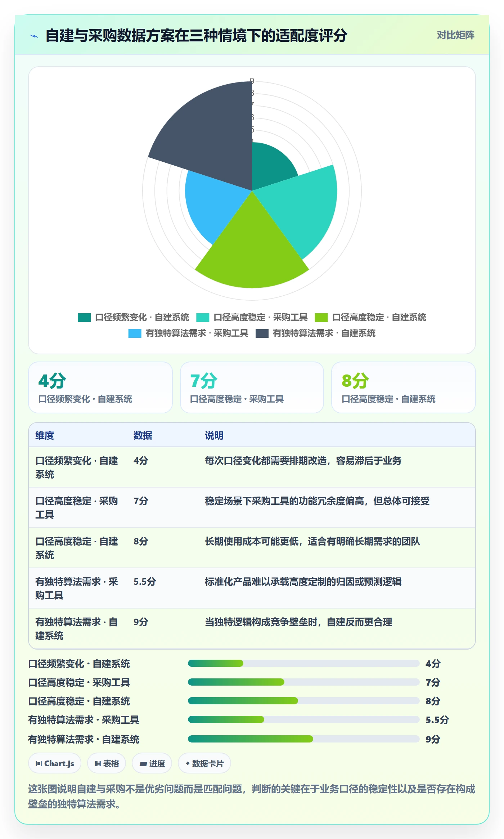Click progress bar for 口径高度稳定 · 采购工具
The image size is (504, 839).
point(304,682)
